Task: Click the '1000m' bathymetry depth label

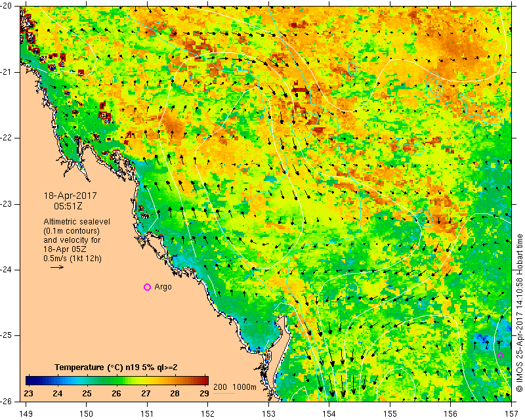Action: (x=244, y=387)
